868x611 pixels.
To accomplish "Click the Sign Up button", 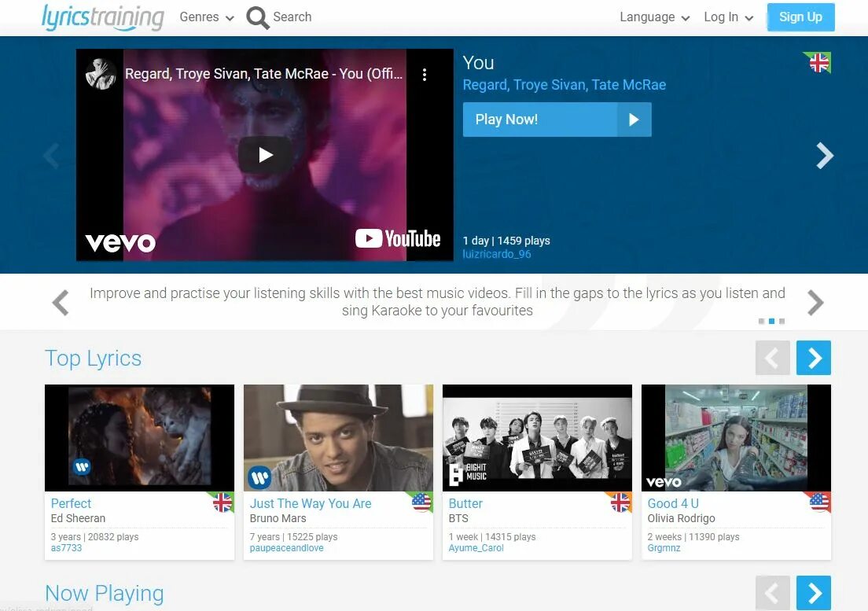I will tap(800, 17).
